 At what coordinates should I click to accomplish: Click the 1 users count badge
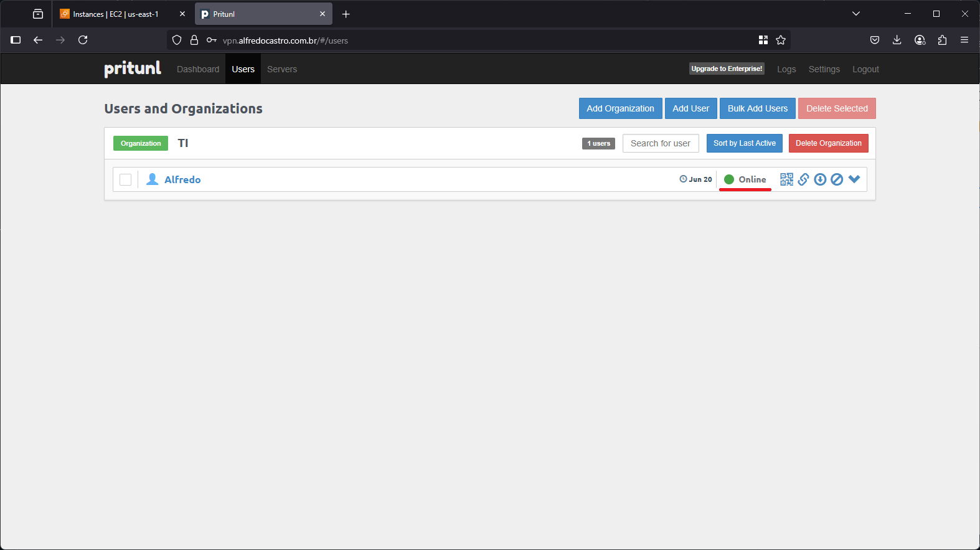coord(598,143)
